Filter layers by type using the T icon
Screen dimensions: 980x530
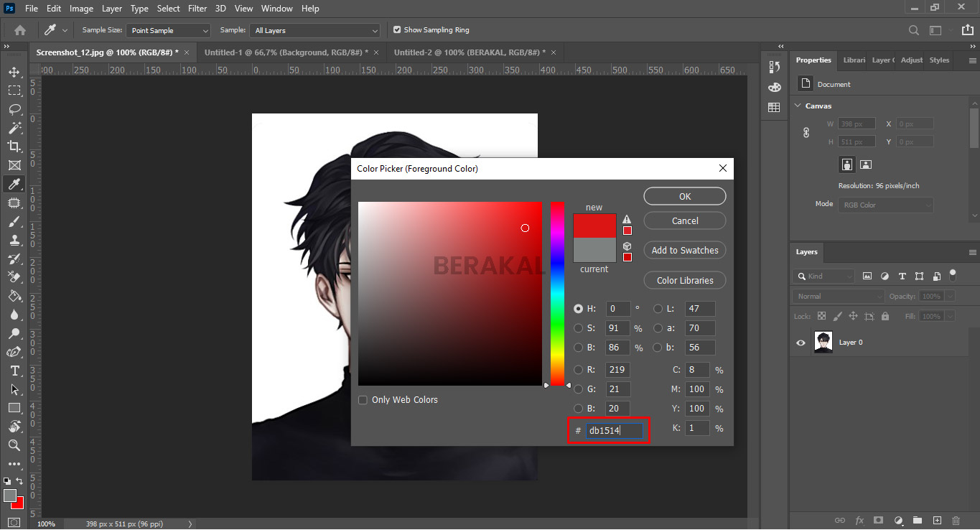click(x=902, y=276)
